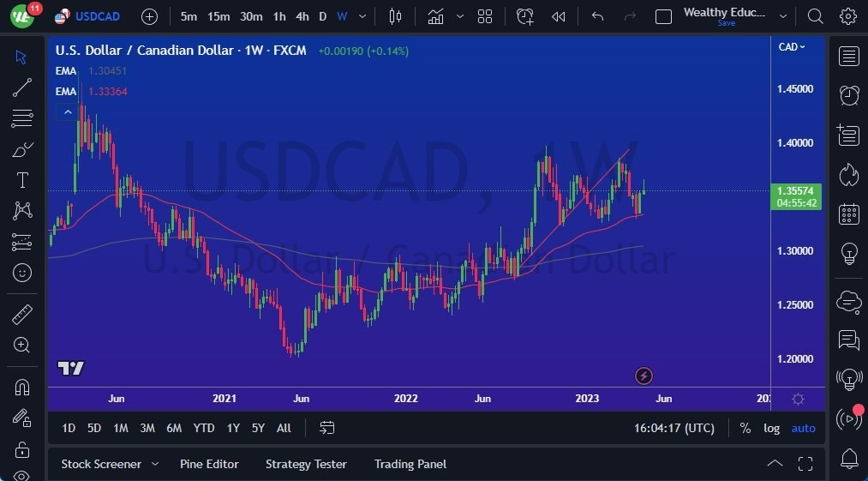
Task: Open the Indicators menu
Action: (x=435, y=16)
